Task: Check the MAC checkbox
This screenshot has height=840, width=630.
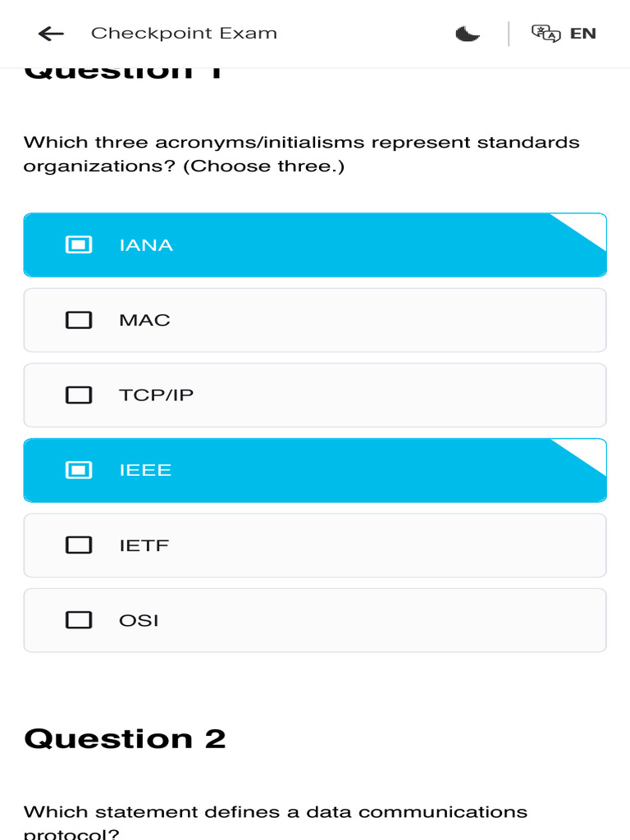Action: 79,320
